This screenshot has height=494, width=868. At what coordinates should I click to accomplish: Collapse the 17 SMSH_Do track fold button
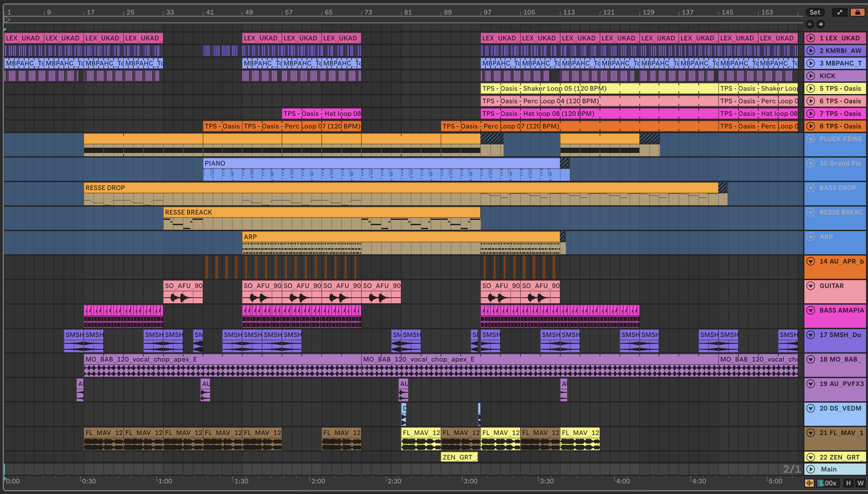pyautogui.click(x=811, y=334)
